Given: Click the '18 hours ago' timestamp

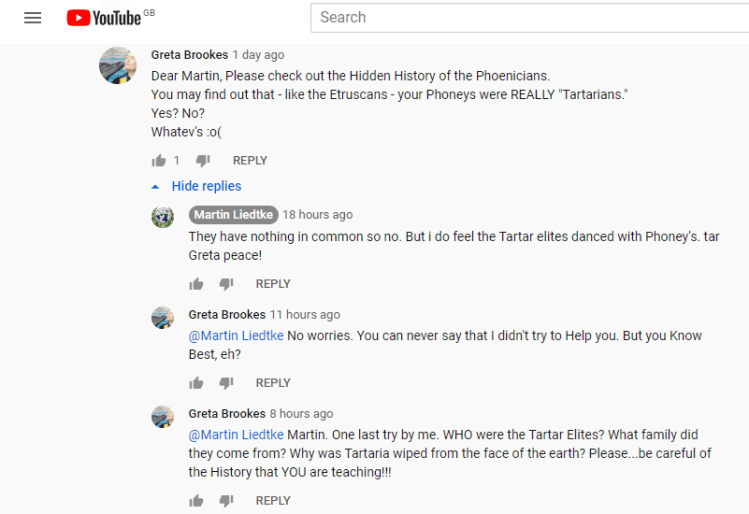Looking at the screenshot, I should [x=317, y=215].
